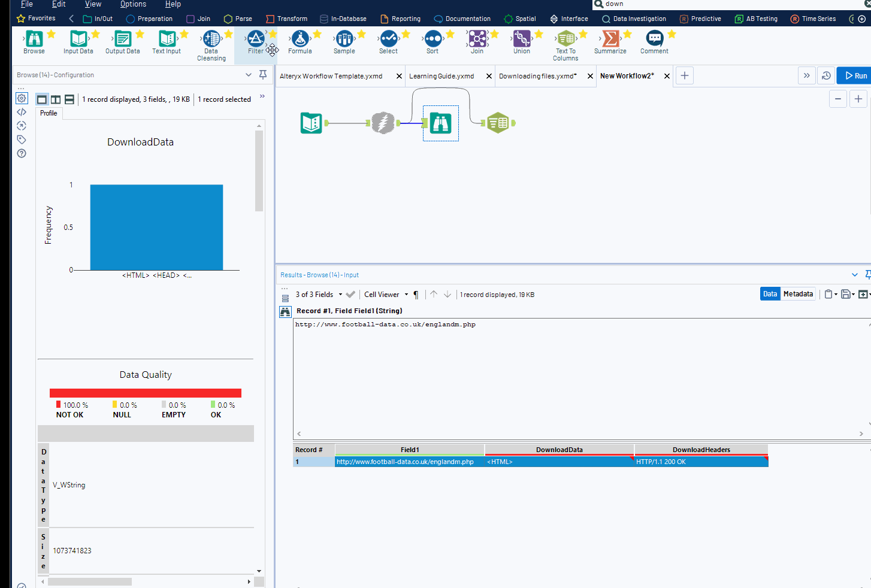This screenshot has height=588, width=871.
Task: Add a new workflow tab
Action: pos(685,75)
